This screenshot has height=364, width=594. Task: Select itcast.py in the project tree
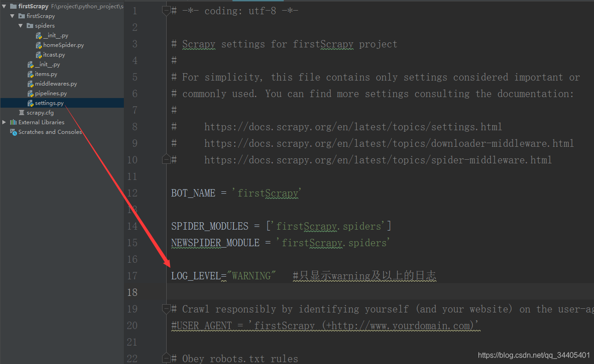tap(54, 55)
